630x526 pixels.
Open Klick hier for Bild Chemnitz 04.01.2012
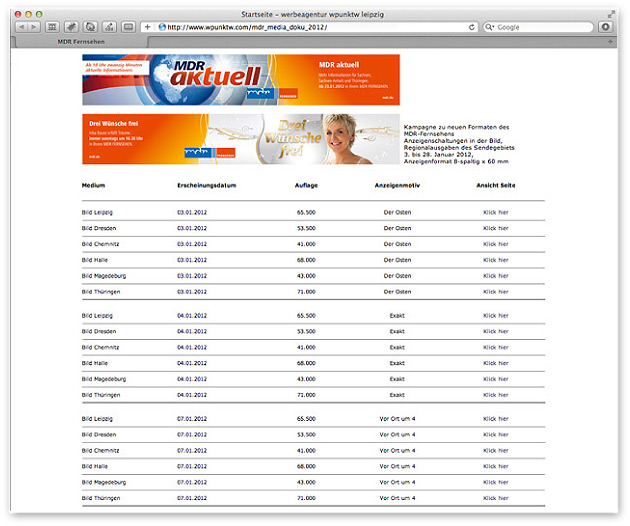(x=495, y=347)
